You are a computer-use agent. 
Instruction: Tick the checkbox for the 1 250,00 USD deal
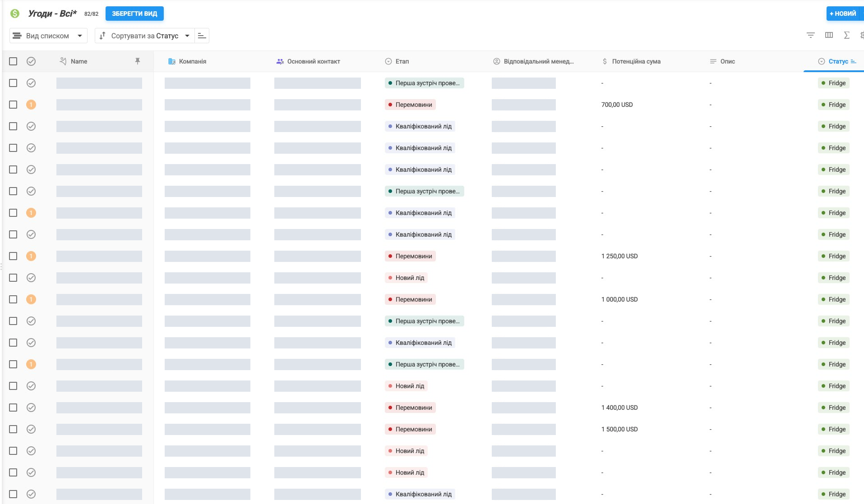click(13, 256)
